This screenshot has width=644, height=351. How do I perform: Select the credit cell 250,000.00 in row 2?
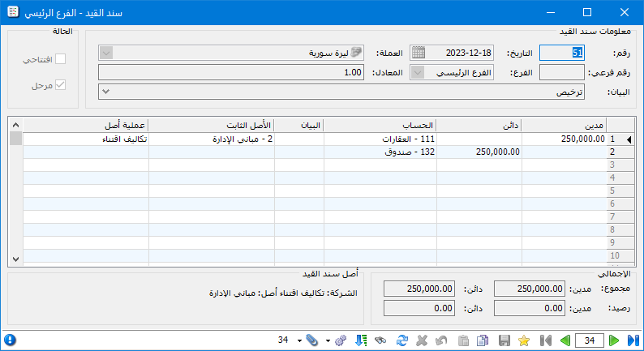pos(479,152)
